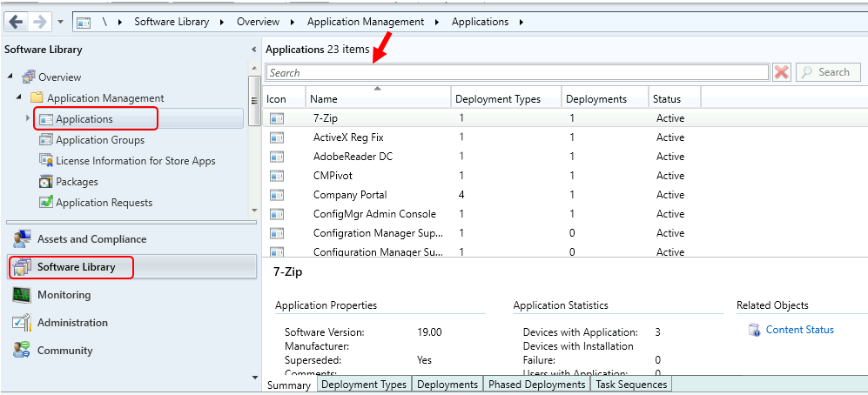
Task: Click the icon in the AdobeReader DC row
Action: tap(277, 157)
